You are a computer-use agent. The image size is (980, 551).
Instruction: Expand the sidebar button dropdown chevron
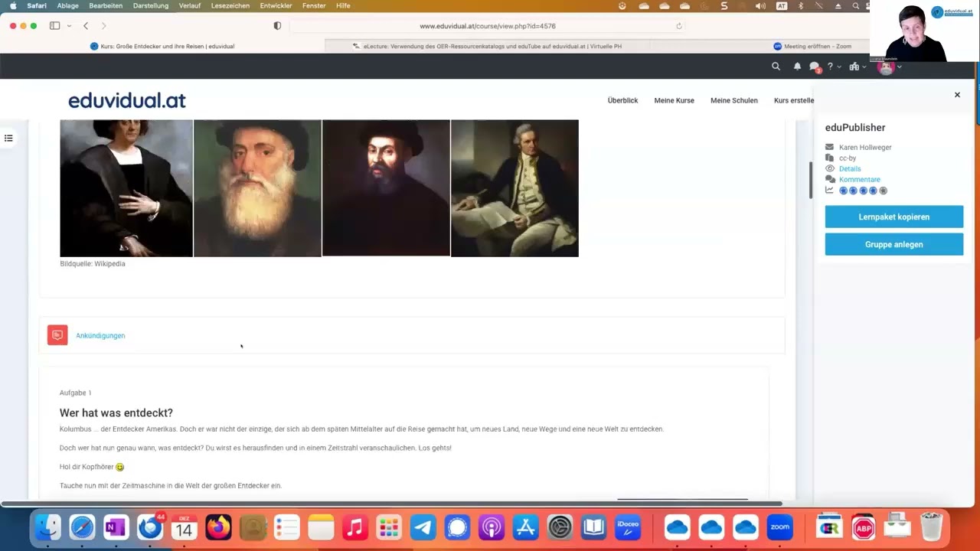[69, 26]
